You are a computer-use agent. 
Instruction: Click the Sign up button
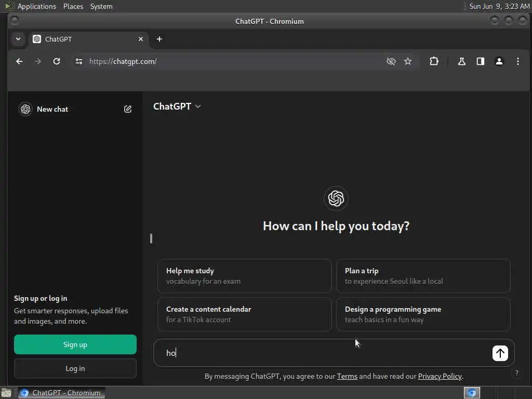click(75, 344)
